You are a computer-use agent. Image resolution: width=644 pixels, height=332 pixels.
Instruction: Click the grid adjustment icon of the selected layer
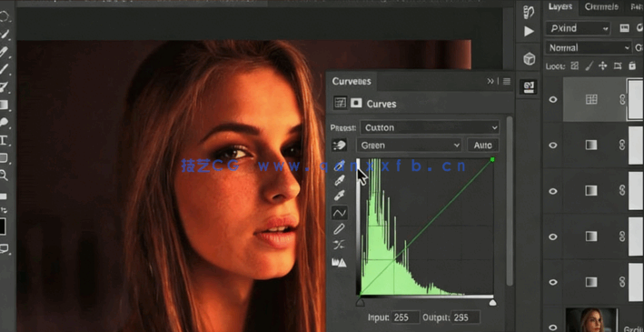[x=591, y=99]
